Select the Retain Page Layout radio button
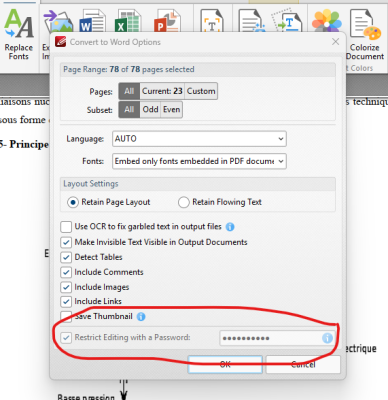 [x=73, y=202]
